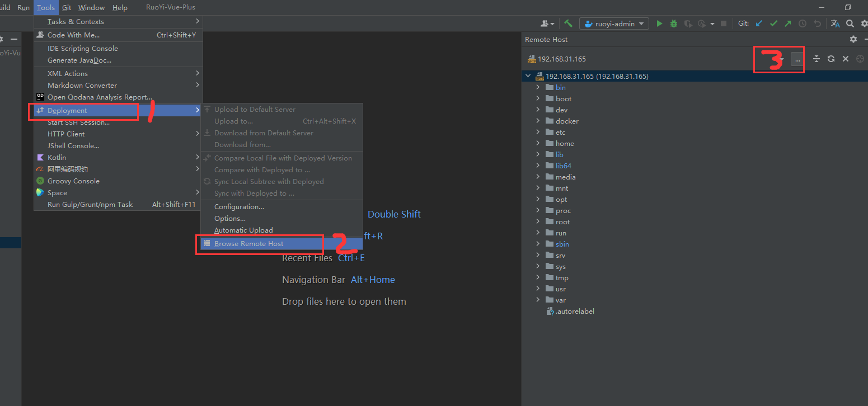Click Generate JavaDoc menu item
Viewport: 868px width, 406px height.
click(x=118, y=60)
